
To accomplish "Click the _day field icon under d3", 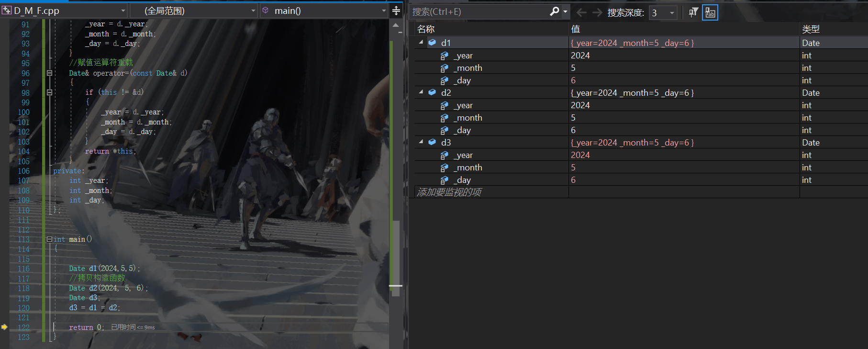I will coord(445,180).
